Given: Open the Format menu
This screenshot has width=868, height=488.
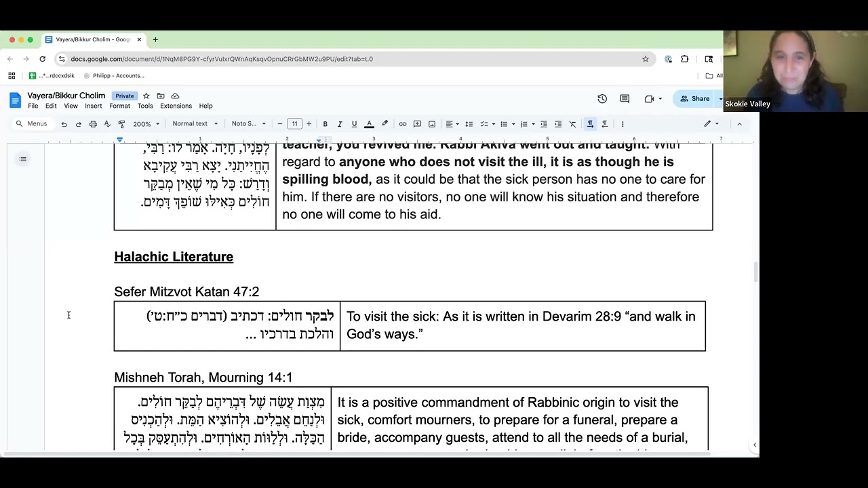Looking at the screenshot, I should (119, 106).
